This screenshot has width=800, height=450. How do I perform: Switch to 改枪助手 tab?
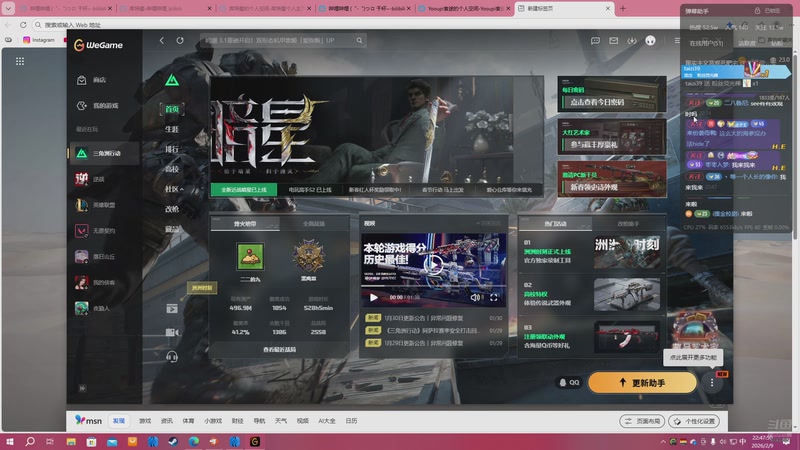pos(628,224)
